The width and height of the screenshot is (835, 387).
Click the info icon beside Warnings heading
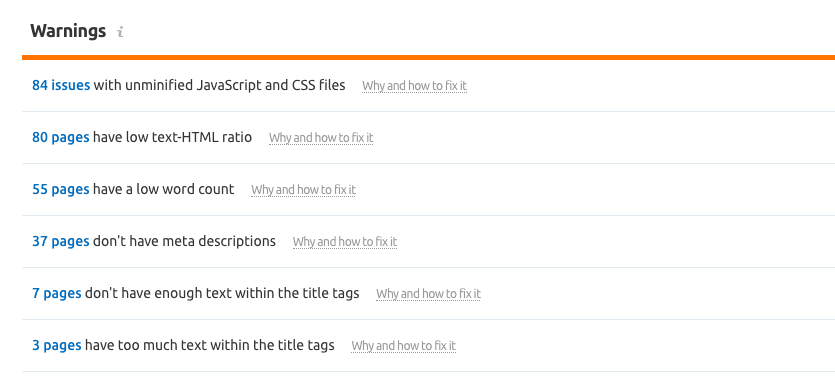(x=120, y=32)
